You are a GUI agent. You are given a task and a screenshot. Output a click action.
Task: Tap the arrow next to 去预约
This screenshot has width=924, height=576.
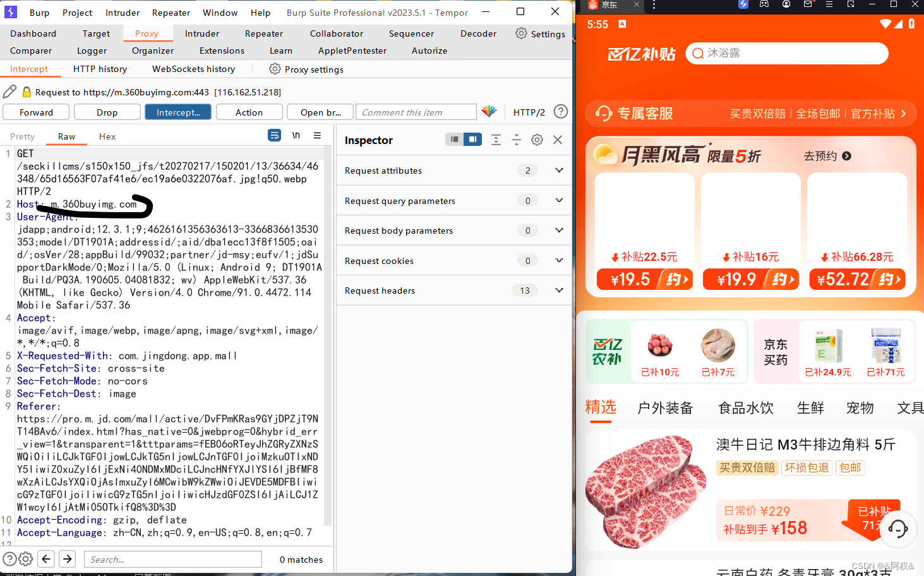(x=846, y=156)
